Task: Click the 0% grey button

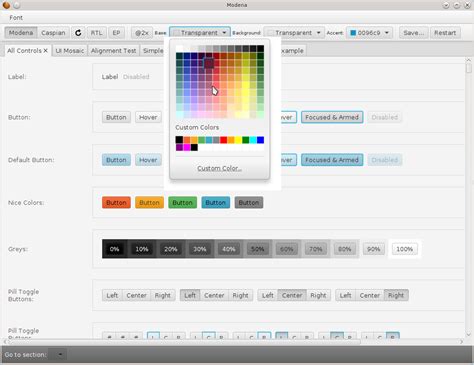Action: tap(114, 249)
